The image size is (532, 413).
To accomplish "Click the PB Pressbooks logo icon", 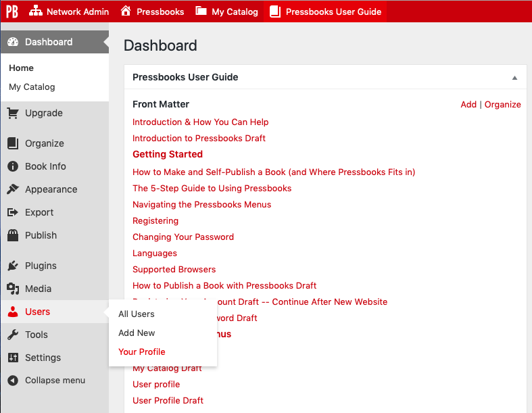I will (12, 11).
